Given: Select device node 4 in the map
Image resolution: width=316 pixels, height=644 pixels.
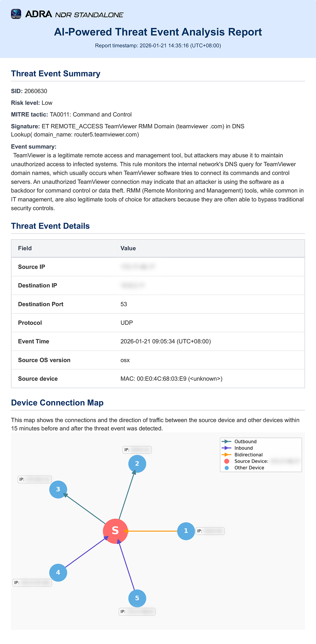Looking at the screenshot, I should click(58, 573).
